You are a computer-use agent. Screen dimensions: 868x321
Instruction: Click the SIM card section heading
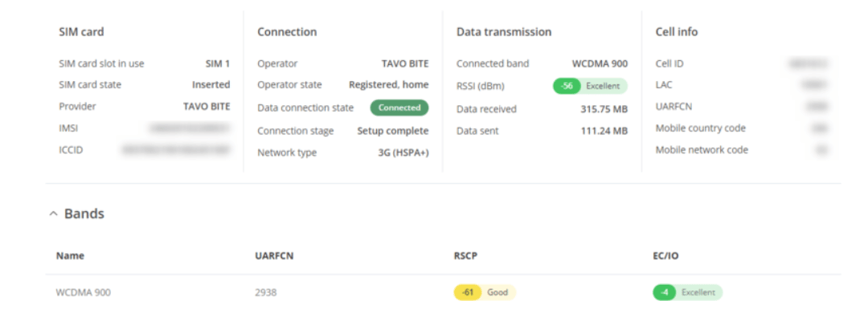pyautogui.click(x=81, y=32)
